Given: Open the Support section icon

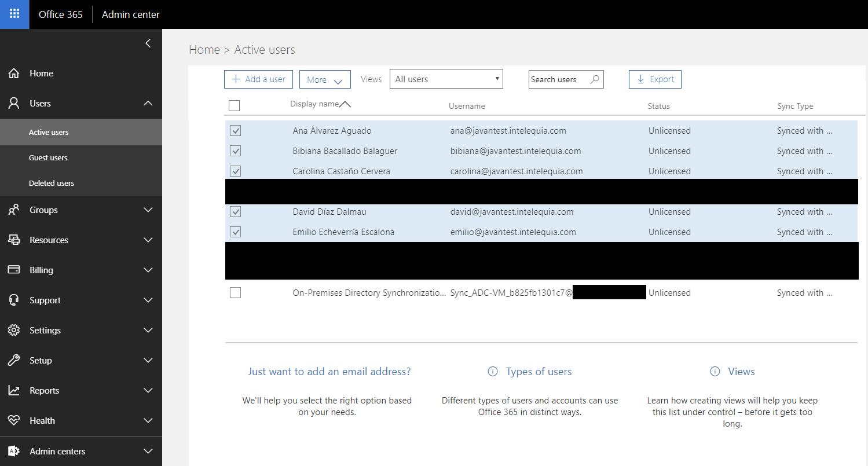Looking at the screenshot, I should coord(14,300).
